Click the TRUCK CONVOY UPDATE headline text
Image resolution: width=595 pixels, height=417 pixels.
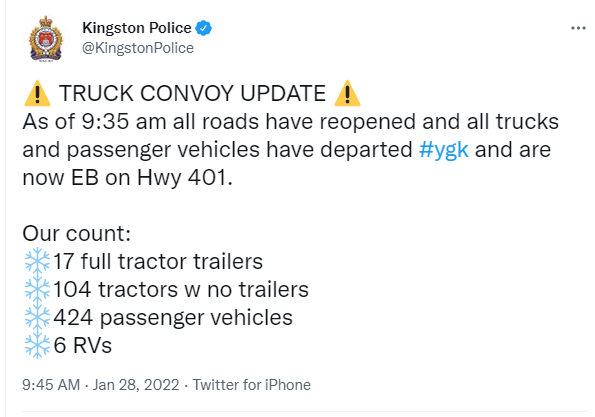pos(192,93)
